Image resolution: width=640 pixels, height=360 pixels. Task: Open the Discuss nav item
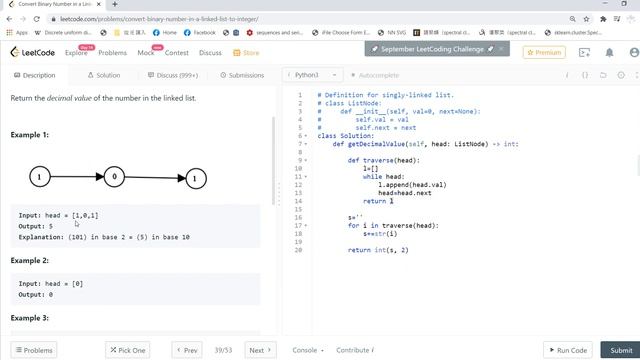(x=210, y=53)
